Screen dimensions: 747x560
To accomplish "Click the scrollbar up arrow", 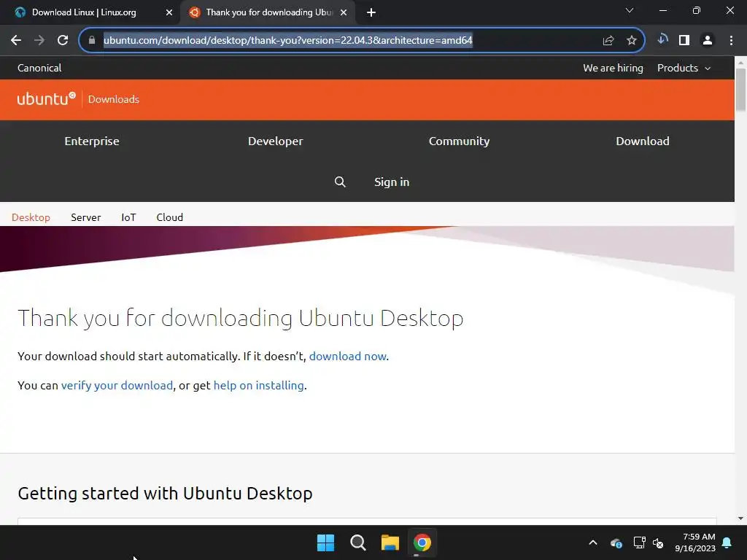I will (741, 61).
